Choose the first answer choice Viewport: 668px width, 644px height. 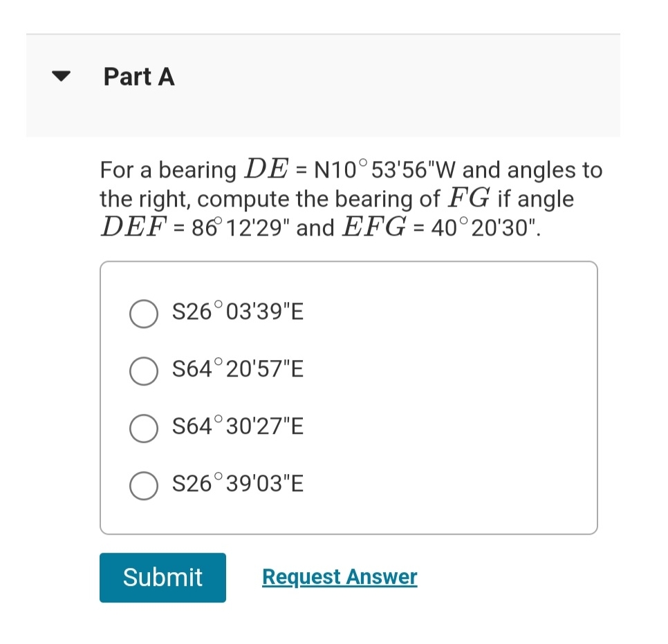(143, 313)
